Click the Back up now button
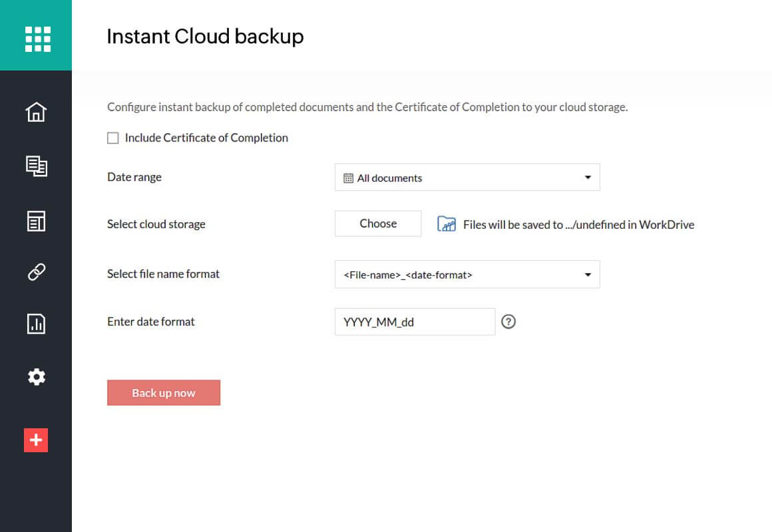Image resolution: width=772 pixels, height=532 pixels. pyautogui.click(x=164, y=393)
